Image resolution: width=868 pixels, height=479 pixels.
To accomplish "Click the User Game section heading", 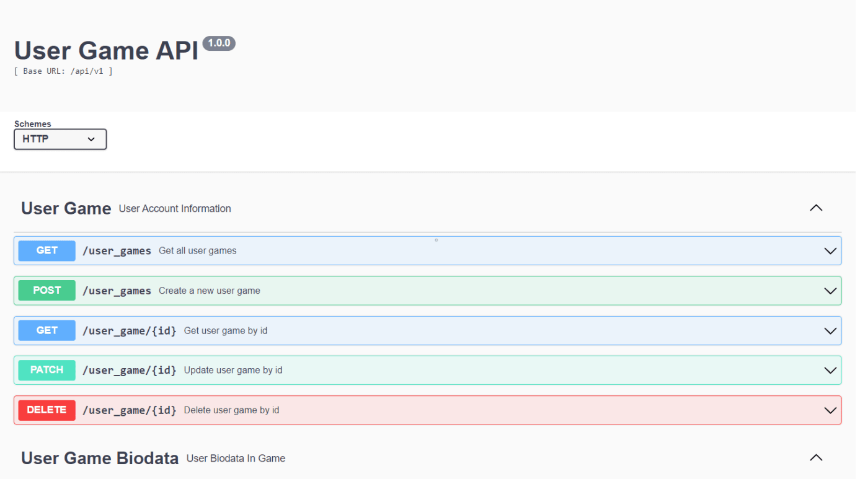I will 66,208.
